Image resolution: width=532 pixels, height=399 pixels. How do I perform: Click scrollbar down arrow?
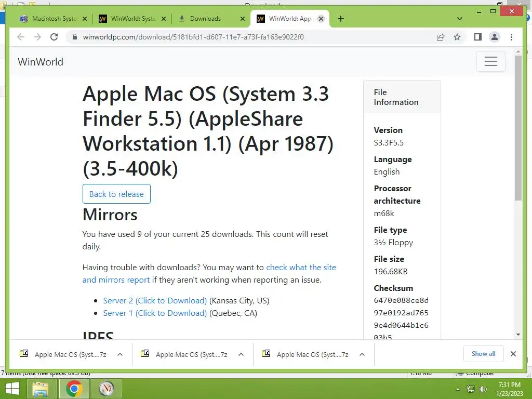pyautogui.click(x=518, y=335)
